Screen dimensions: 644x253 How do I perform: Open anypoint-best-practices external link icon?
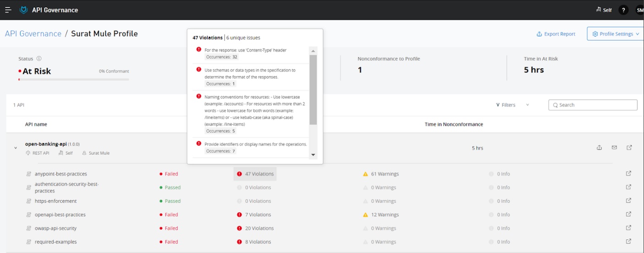point(628,173)
